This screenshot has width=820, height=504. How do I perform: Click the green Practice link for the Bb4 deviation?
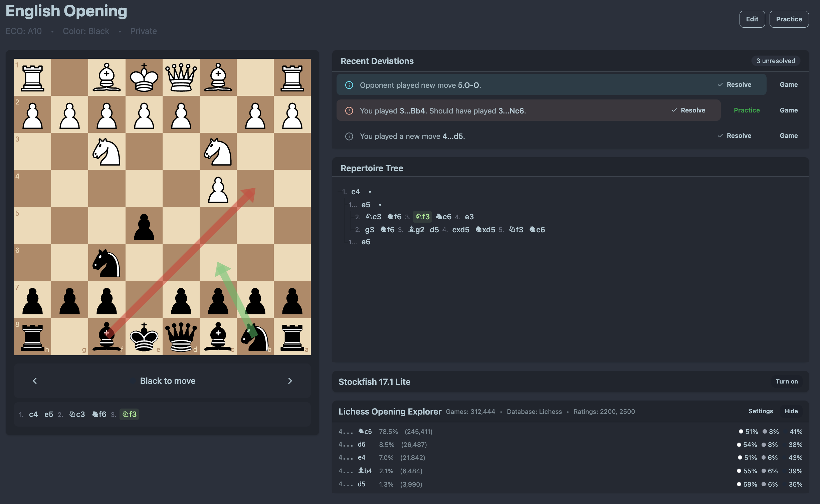click(x=747, y=110)
